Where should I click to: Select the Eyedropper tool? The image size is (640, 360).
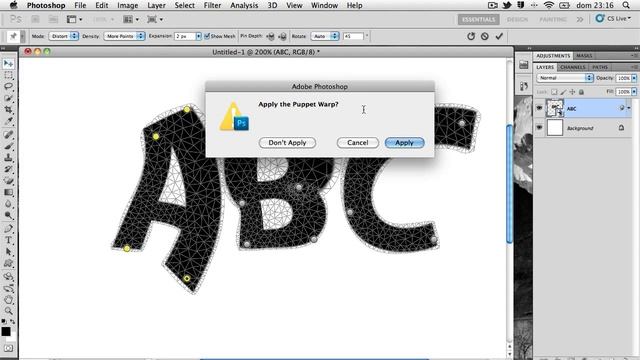[x=8, y=121]
